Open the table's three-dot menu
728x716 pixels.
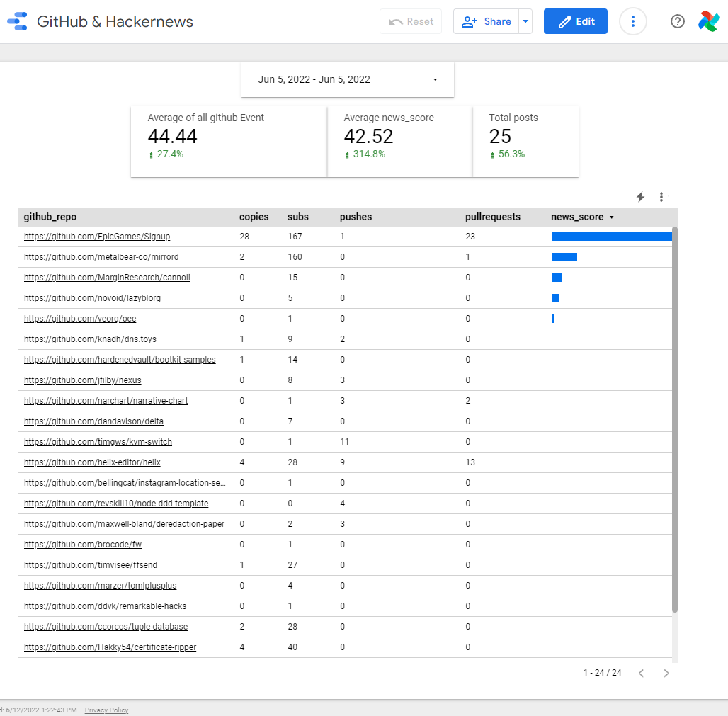click(661, 197)
